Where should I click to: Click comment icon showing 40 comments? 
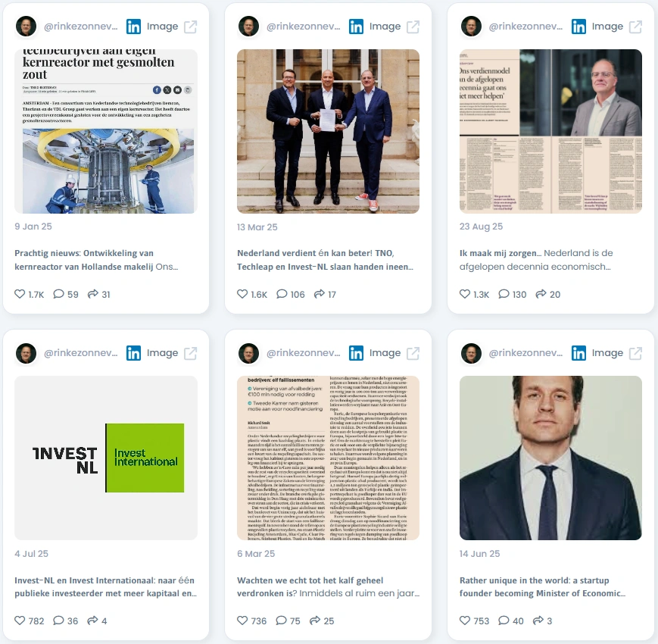click(x=504, y=620)
